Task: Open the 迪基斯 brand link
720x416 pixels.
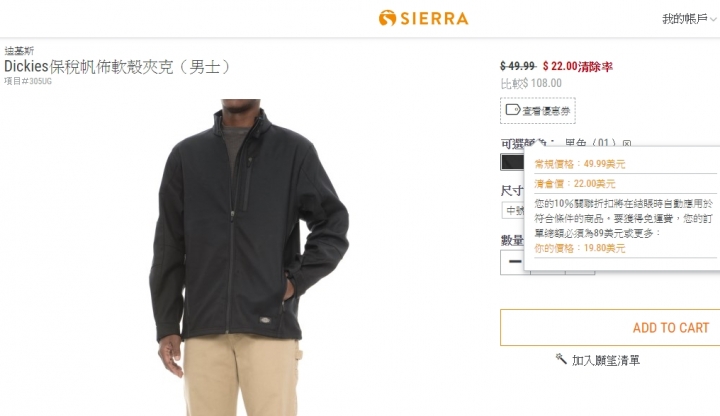Action: coord(19,51)
